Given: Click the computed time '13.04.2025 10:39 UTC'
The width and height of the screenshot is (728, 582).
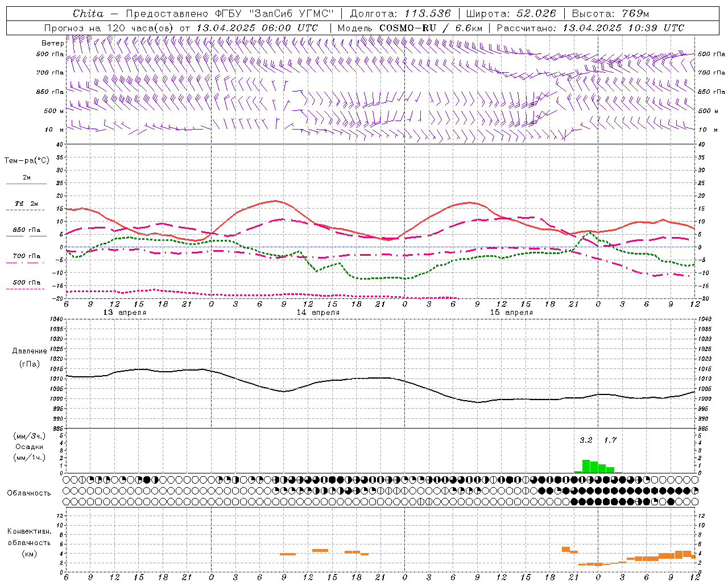Looking at the screenshot, I should pos(623,28).
